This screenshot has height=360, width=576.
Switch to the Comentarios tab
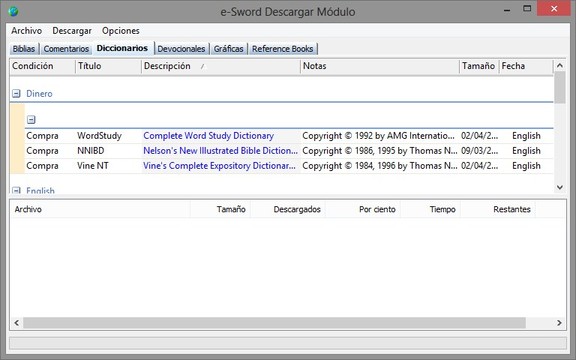66,49
